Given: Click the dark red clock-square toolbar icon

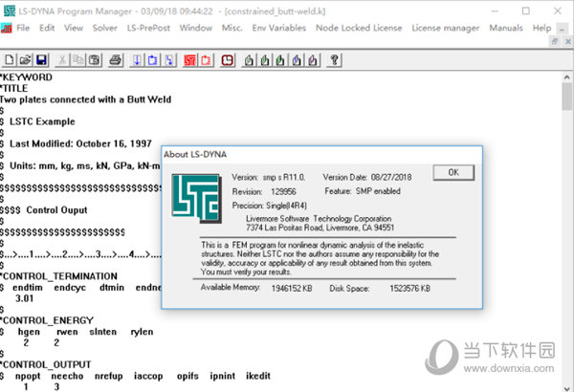Looking at the screenshot, I should (x=228, y=60).
